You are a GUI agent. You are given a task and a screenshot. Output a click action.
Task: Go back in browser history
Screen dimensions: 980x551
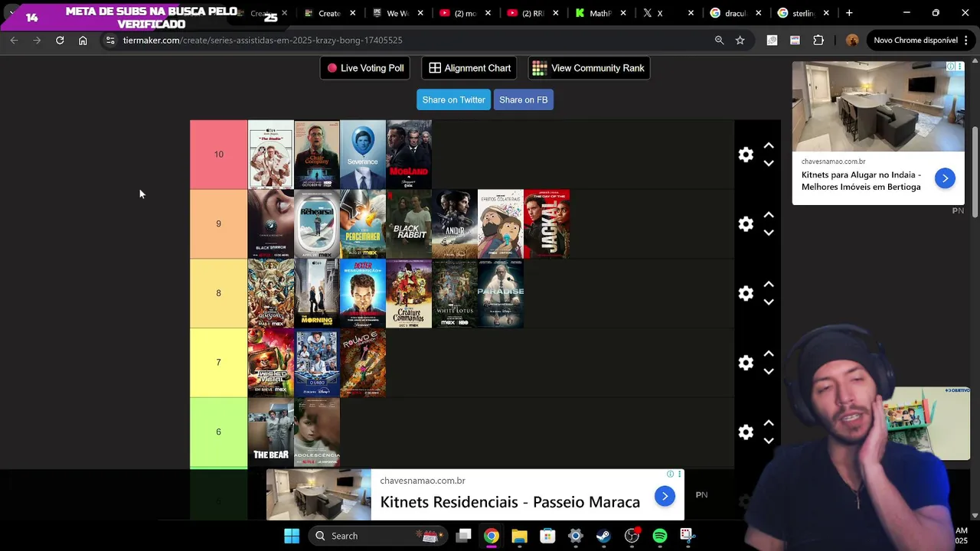(x=14, y=40)
